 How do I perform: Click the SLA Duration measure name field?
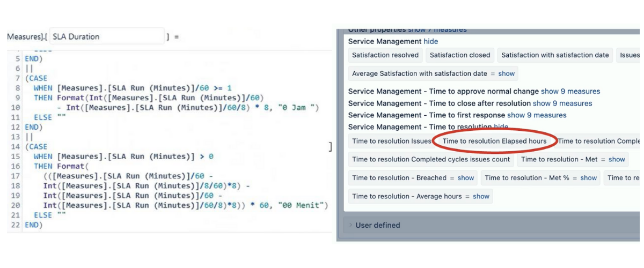pyautogui.click(x=106, y=36)
